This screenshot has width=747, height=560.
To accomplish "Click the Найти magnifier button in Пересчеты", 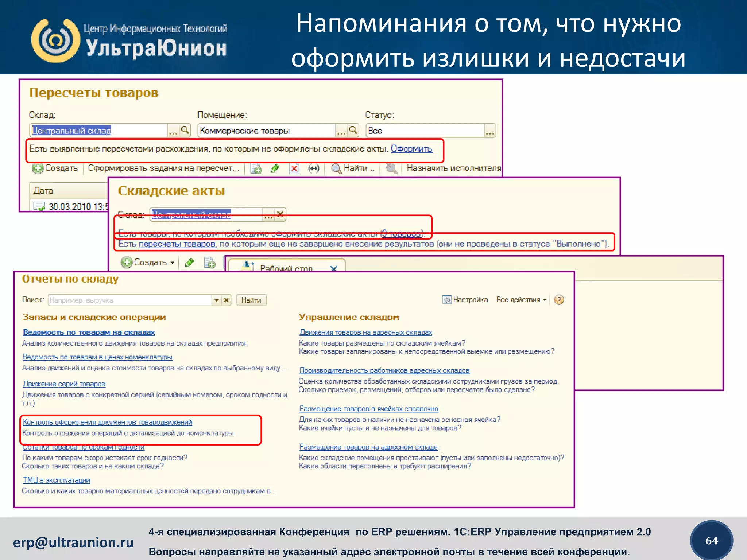I will pyautogui.click(x=353, y=168).
